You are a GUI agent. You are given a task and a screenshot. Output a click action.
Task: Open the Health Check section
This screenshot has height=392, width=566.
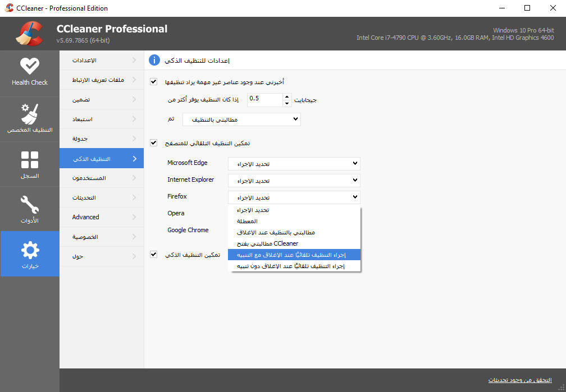(x=30, y=73)
